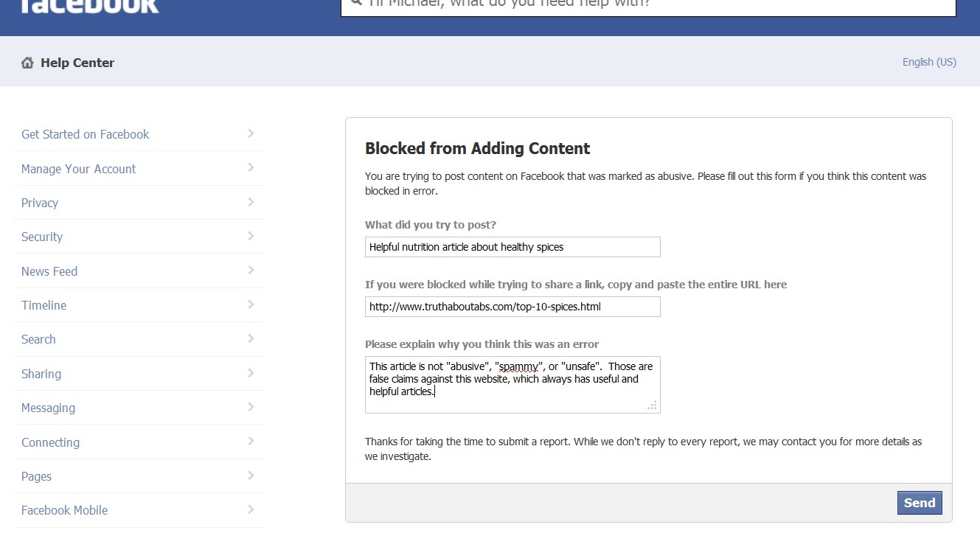This screenshot has height=533, width=980.
Task: Open Facebook Mobile help topic
Action: (x=64, y=510)
